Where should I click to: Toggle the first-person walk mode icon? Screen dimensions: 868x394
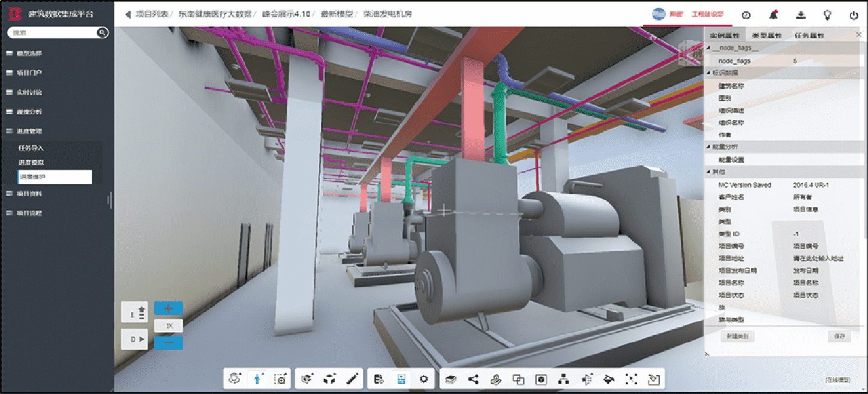pyautogui.click(x=257, y=379)
